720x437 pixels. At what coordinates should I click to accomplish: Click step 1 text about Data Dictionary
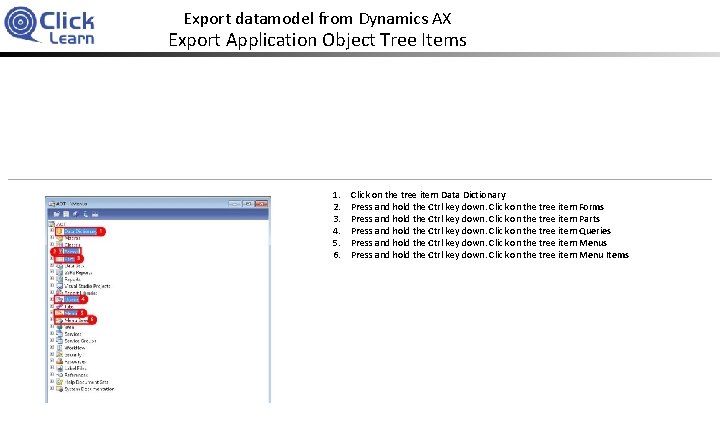428,195
